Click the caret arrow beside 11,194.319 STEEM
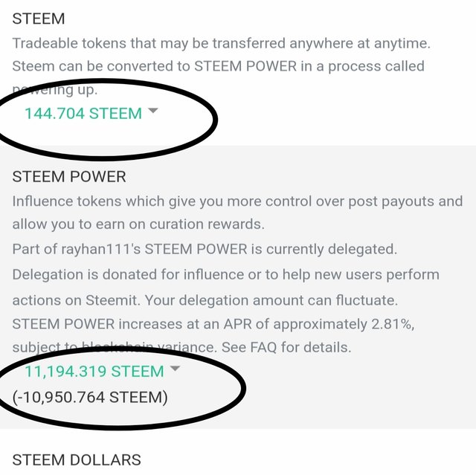476x475 pixels. (176, 368)
